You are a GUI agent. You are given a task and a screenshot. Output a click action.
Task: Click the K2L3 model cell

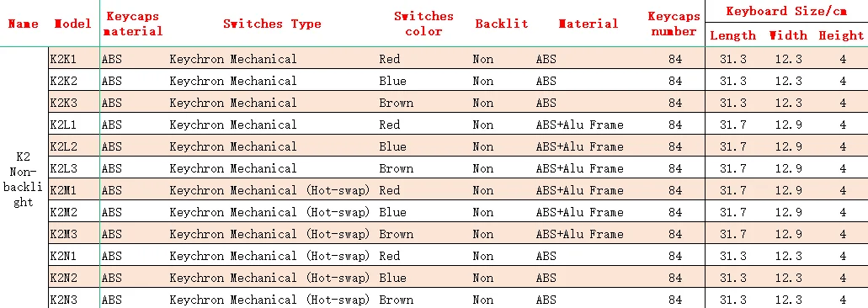(x=74, y=168)
